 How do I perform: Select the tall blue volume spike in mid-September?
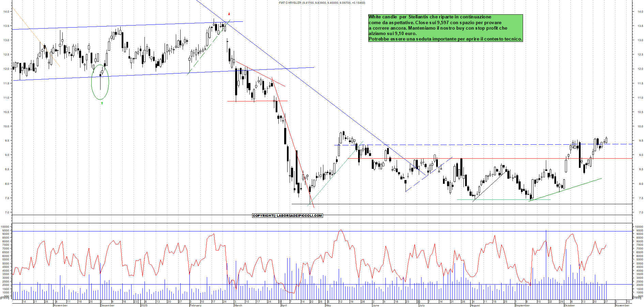(x=546, y=259)
